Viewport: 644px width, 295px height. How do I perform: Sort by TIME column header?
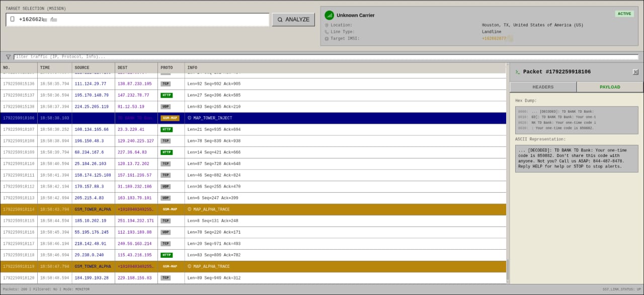[x=55, y=68]
